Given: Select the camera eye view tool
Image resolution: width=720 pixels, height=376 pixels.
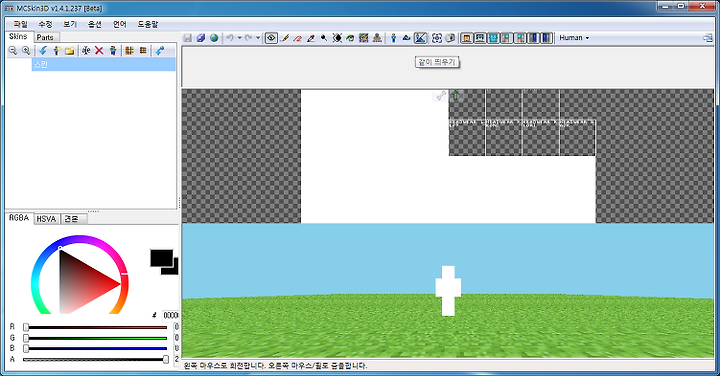Looking at the screenshot, I should tap(271, 38).
